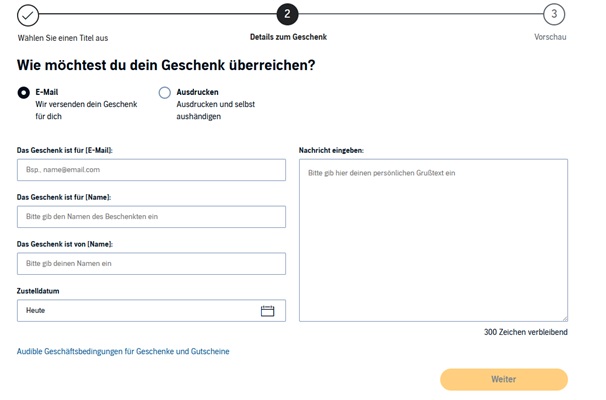Click the Weiter button
The height and width of the screenshot is (400, 606).
tap(504, 379)
